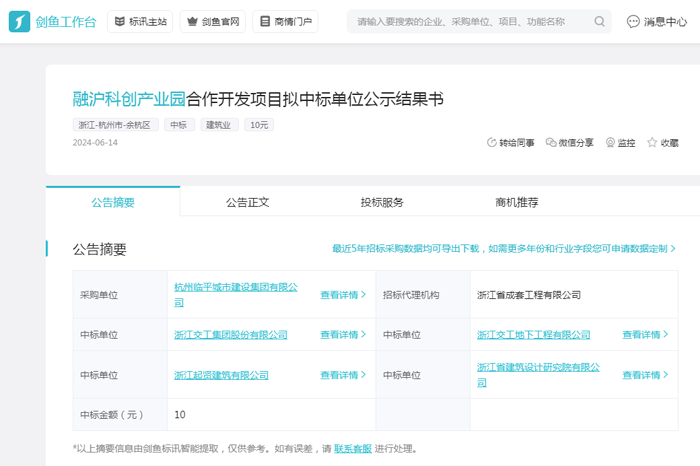The image size is (700, 466).
Task: Open 浙江交工地下工程有限公司 link
Action: tap(533, 334)
